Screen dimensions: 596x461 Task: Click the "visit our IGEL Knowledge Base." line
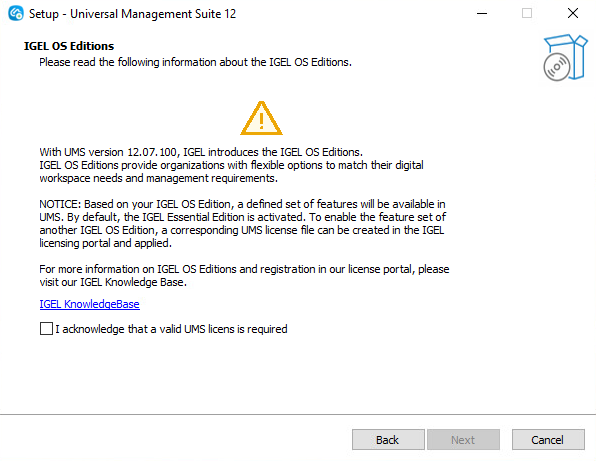[x=113, y=282]
